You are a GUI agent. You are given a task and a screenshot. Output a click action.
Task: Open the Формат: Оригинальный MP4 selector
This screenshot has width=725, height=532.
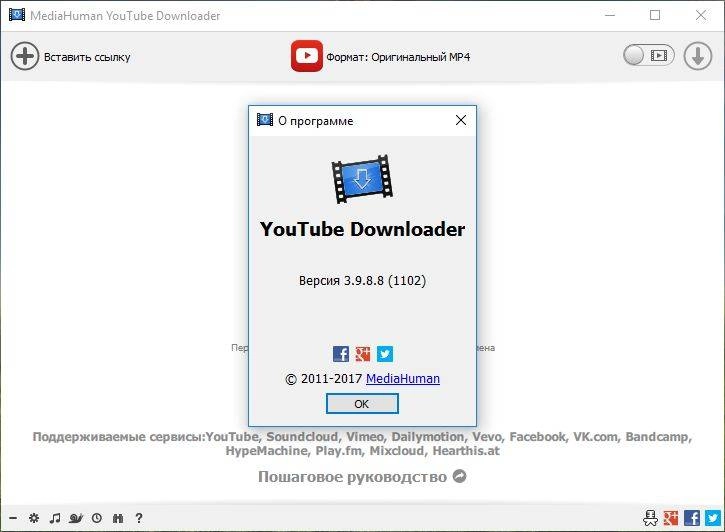point(398,57)
